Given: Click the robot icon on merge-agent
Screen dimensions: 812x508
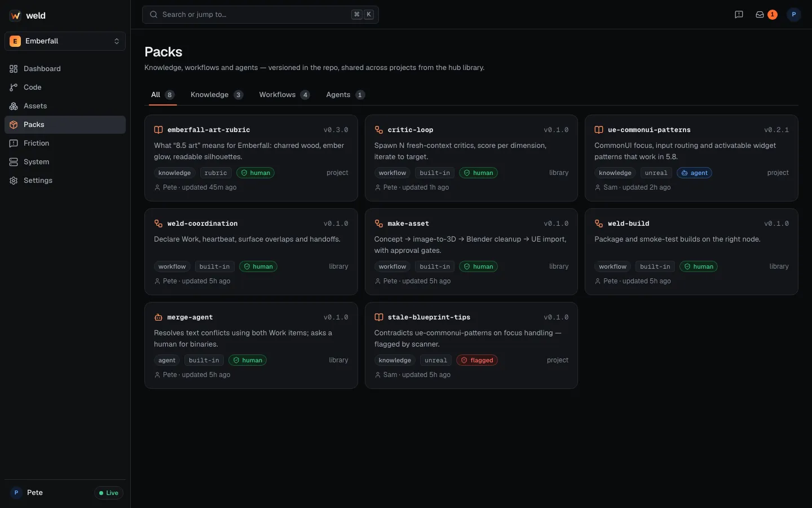Looking at the screenshot, I should [x=158, y=317].
